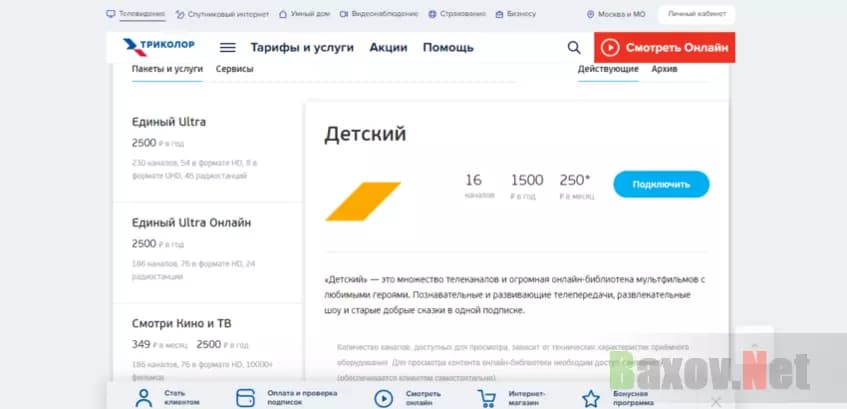This screenshot has width=847, height=409.
Task: Click the Подключить button
Action: click(x=661, y=184)
